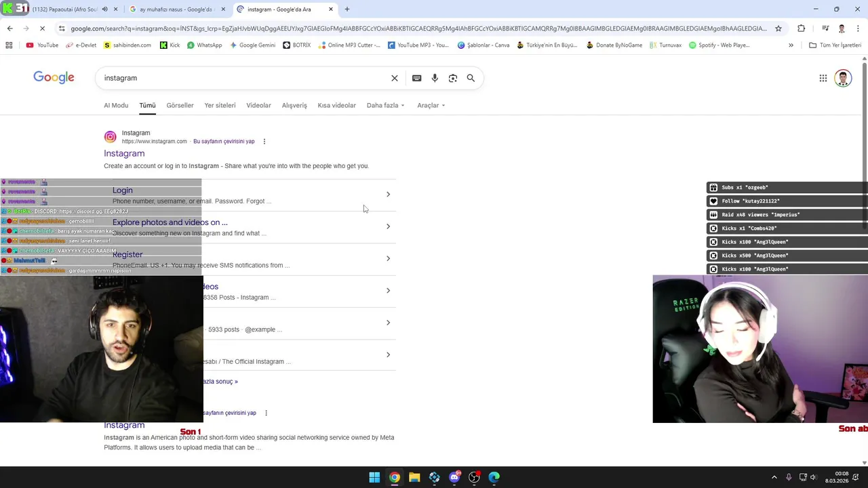
Task: Open the volume control in system tray
Action: tap(814, 477)
